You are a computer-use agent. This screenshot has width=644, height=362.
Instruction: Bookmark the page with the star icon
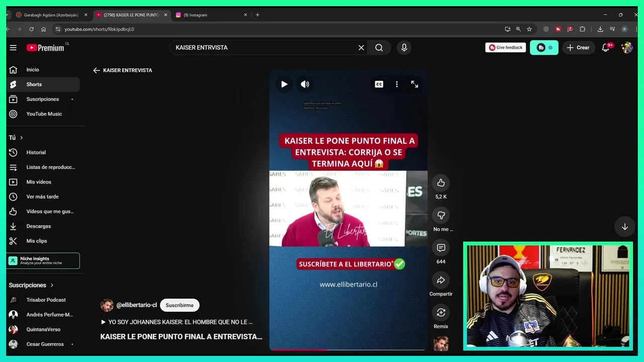[x=529, y=29]
